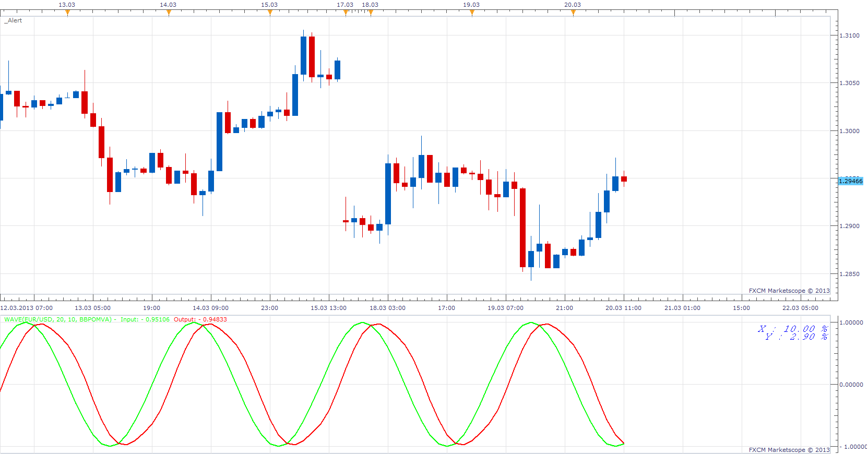Click the orange day marker under 17.03

click(346, 13)
